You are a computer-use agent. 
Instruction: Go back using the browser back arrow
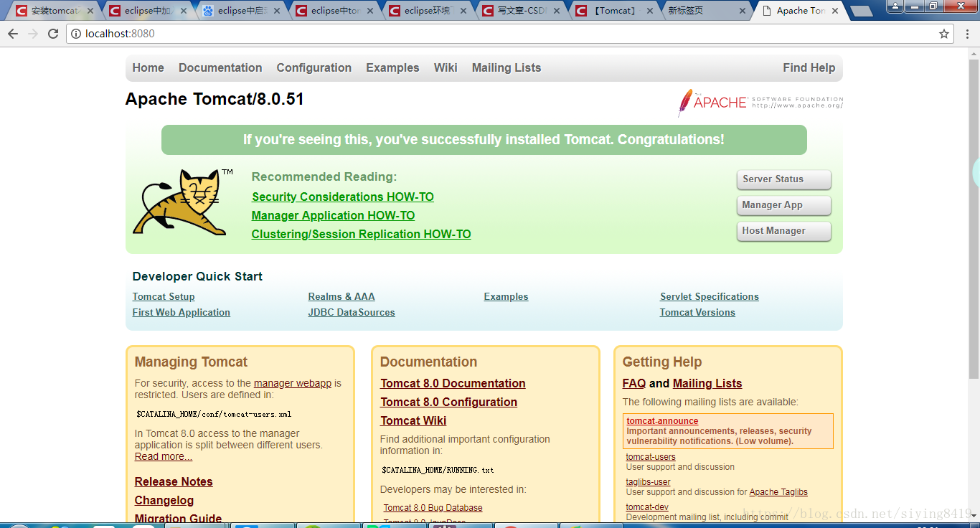pyautogui.click(x=13, y=34)
